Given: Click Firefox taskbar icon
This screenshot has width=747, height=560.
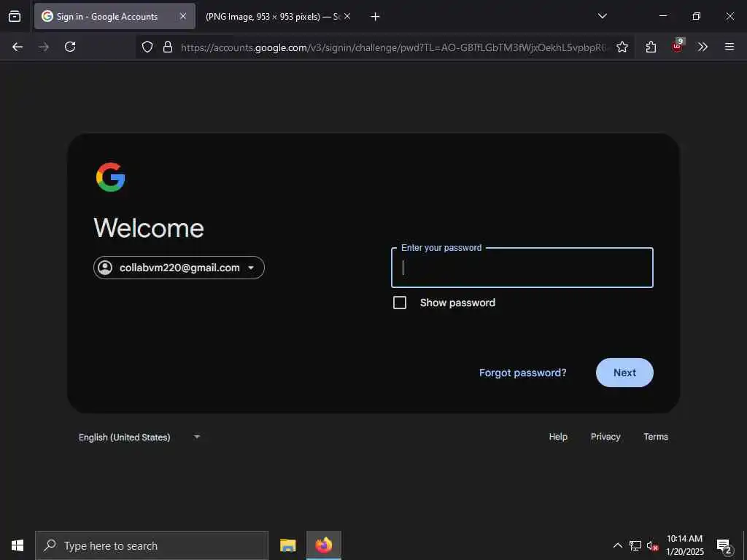Looking at the screenshot, I should click(323, 545).
